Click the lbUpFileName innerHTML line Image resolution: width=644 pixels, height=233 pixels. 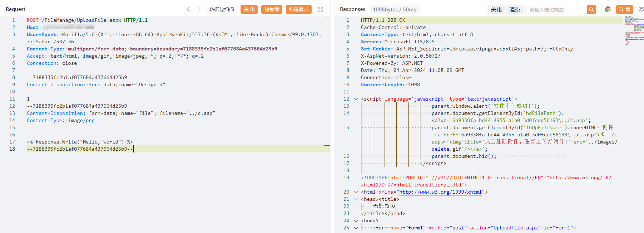[x=525, y=139]
